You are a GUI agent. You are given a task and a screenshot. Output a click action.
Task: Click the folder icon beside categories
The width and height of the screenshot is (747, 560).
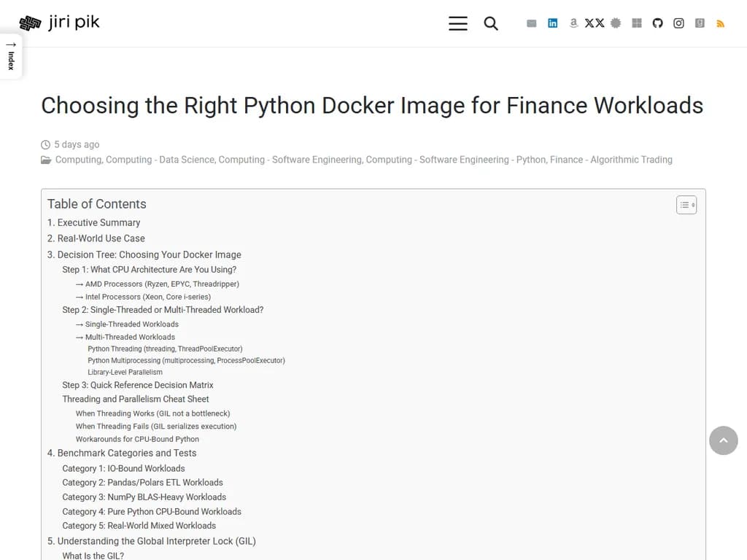(x=45, y=160)
